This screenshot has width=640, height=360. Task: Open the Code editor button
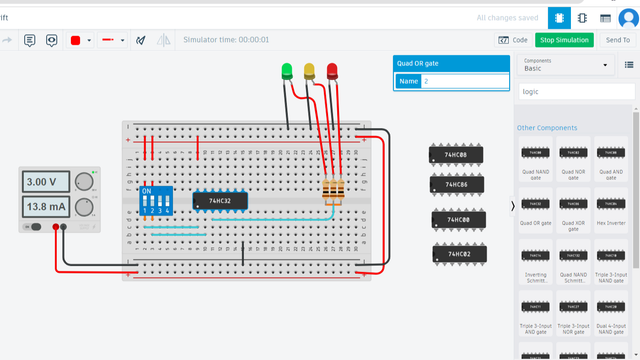click(x=513, y=40)
